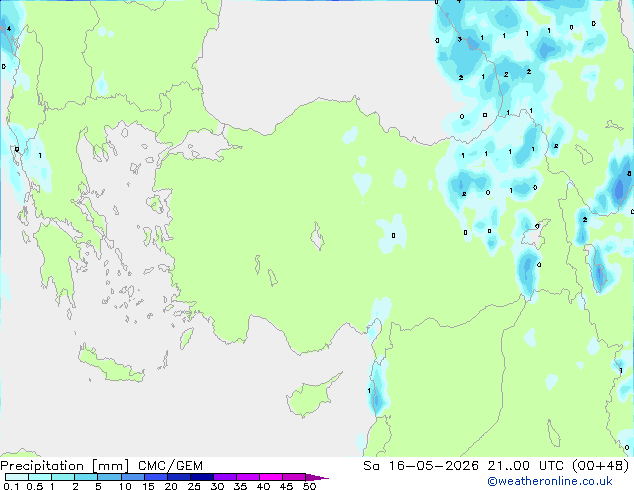Click the legend value label '0.1'

tap(11, 486)
